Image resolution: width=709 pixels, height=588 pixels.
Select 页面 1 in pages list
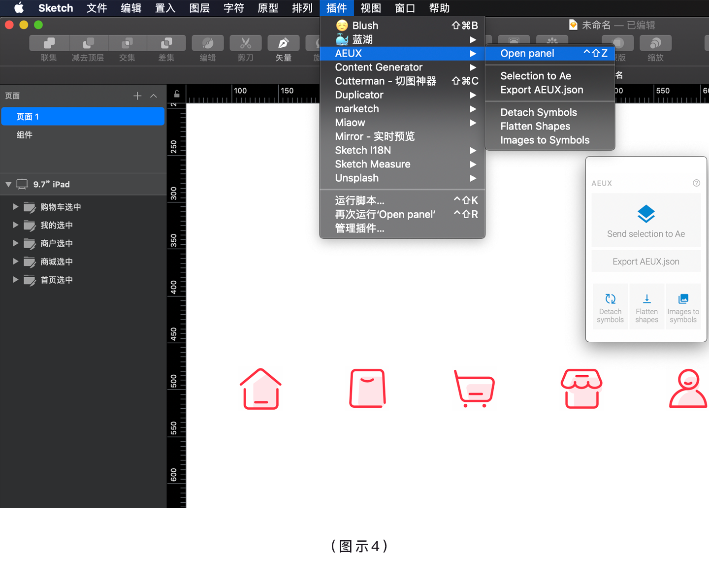pyautogui.click(x=83, y=117)
